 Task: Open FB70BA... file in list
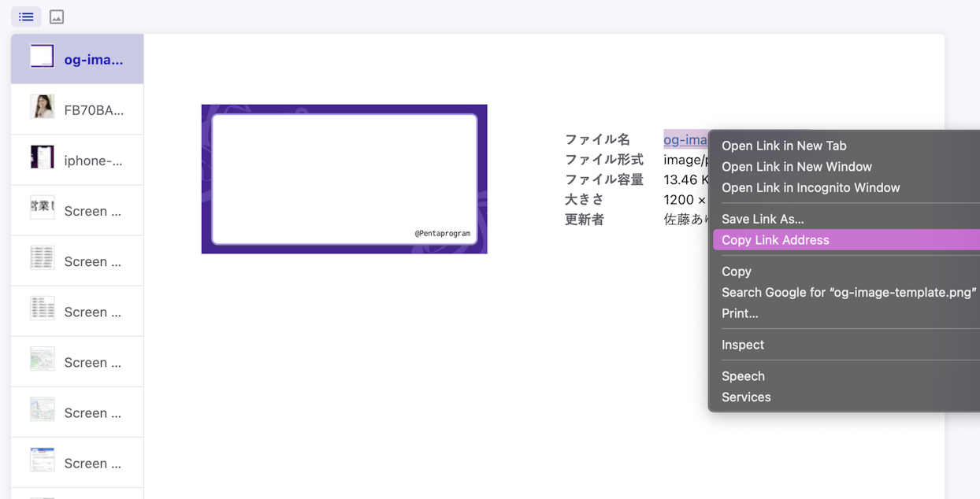click(77, 109)
